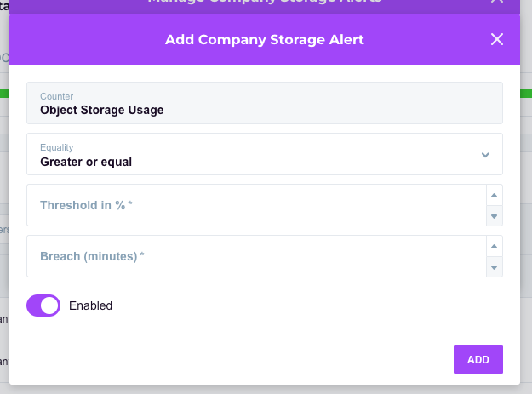Decrease the Threshold in % value

tap(494, 216)
